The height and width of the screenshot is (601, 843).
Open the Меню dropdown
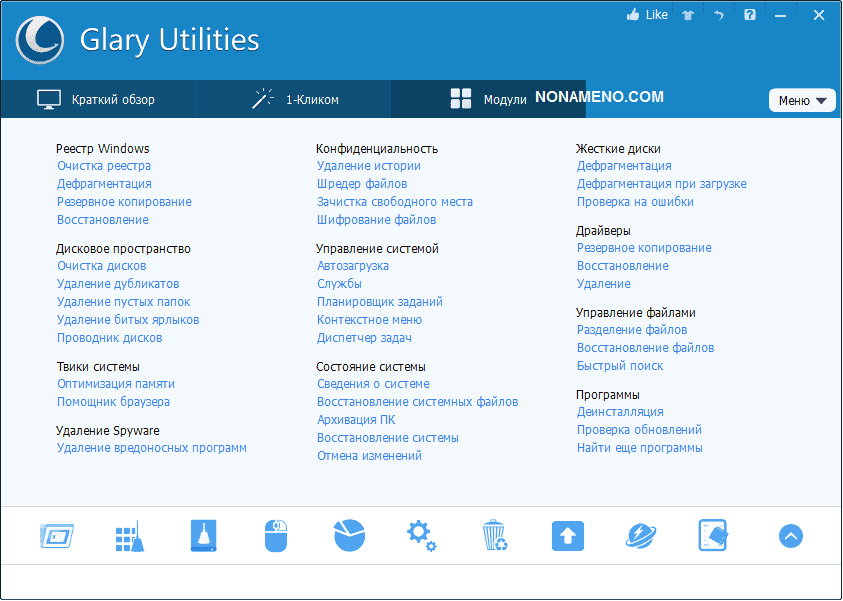802,100
